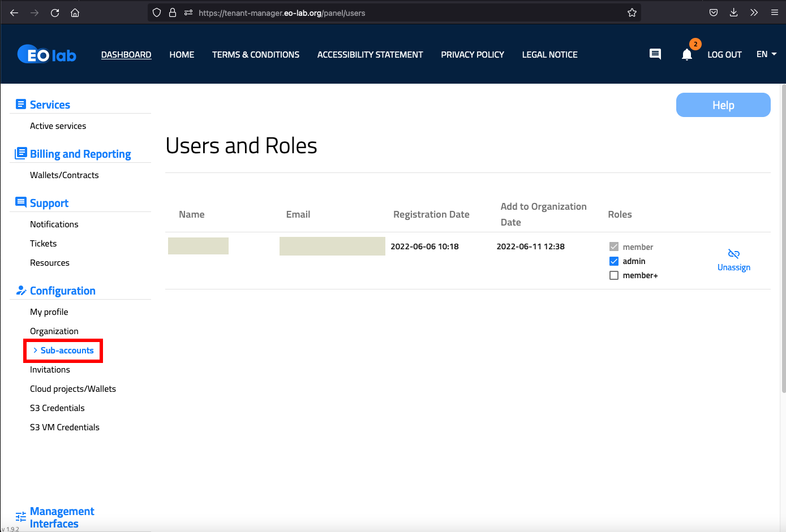Click the Configuration heading

[62, 291]
